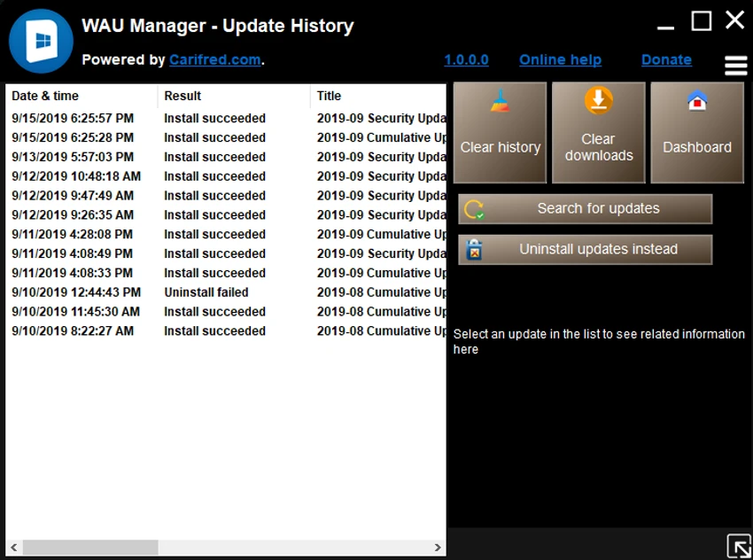Sort by the Date & time column header
The image size is (753, 560).
pos(82,96)
